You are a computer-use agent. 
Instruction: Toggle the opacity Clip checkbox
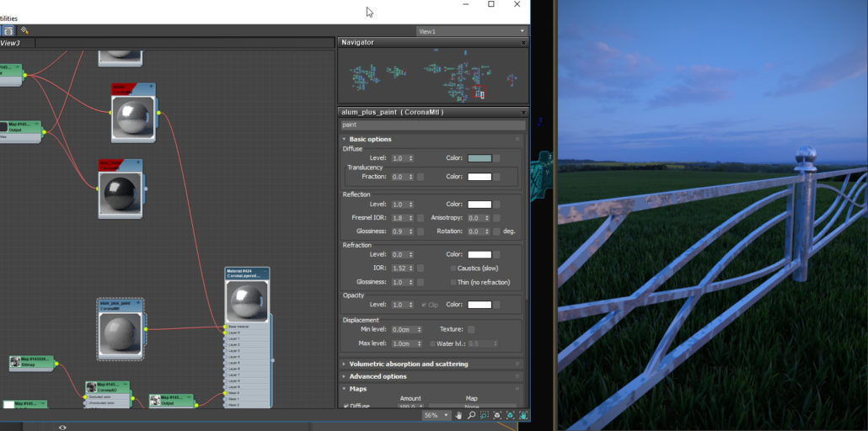[x=425, y=305]
